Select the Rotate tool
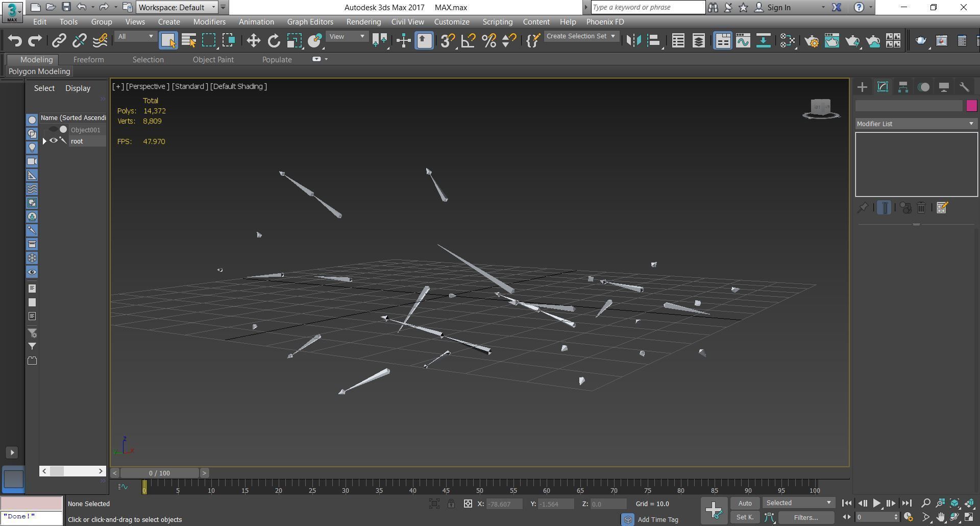This screenshot has width=980, height=526. 274,40
